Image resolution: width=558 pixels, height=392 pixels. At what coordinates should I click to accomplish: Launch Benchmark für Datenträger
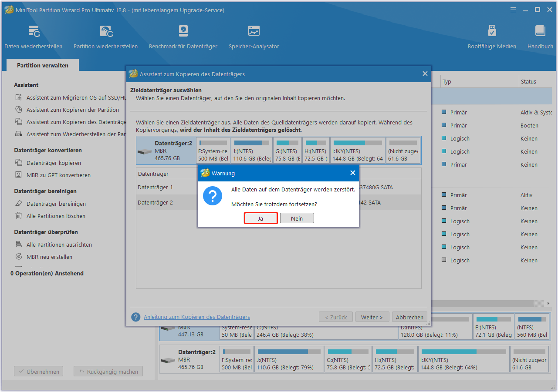183,37
